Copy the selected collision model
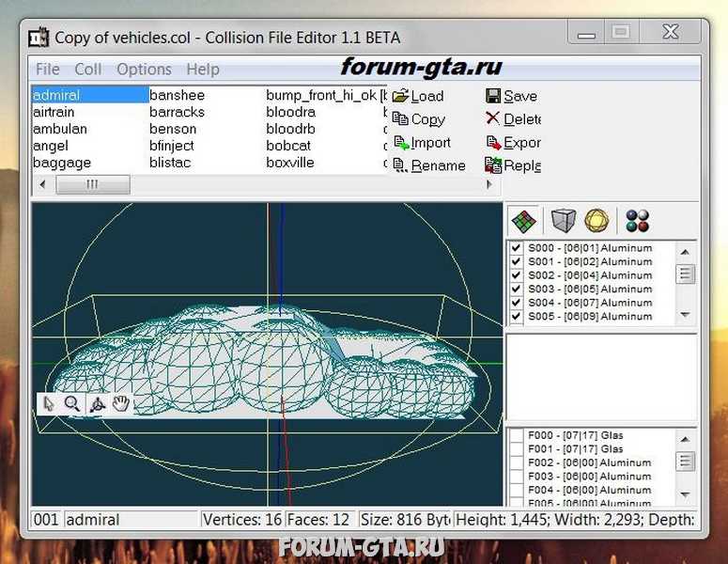Screen dimensions: 728x564 [x=419, y=119]
